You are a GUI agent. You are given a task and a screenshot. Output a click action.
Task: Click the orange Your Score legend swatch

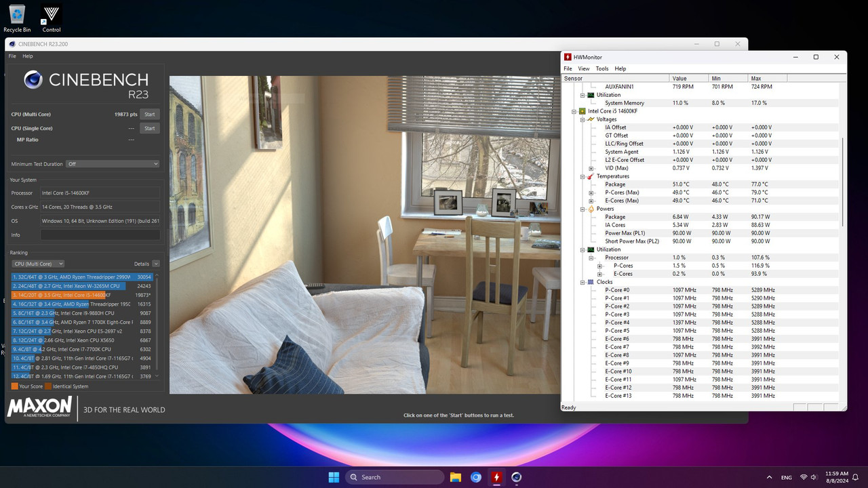click(15, 386)
